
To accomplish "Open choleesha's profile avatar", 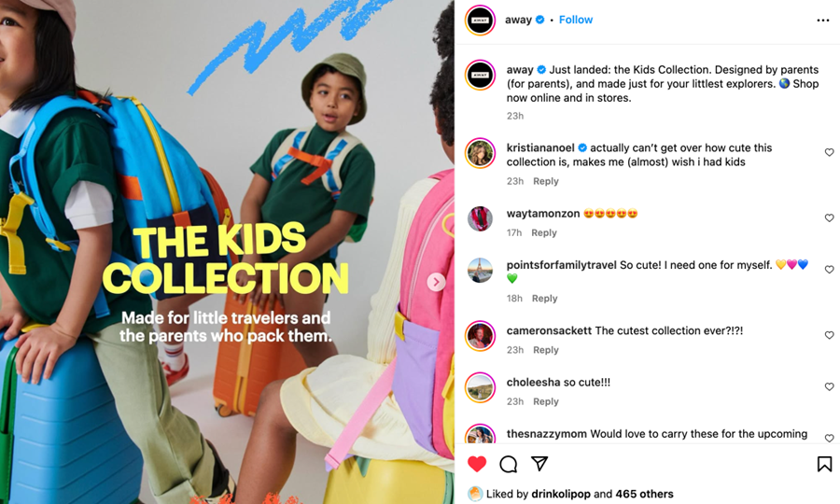I will tap(480, 387).
